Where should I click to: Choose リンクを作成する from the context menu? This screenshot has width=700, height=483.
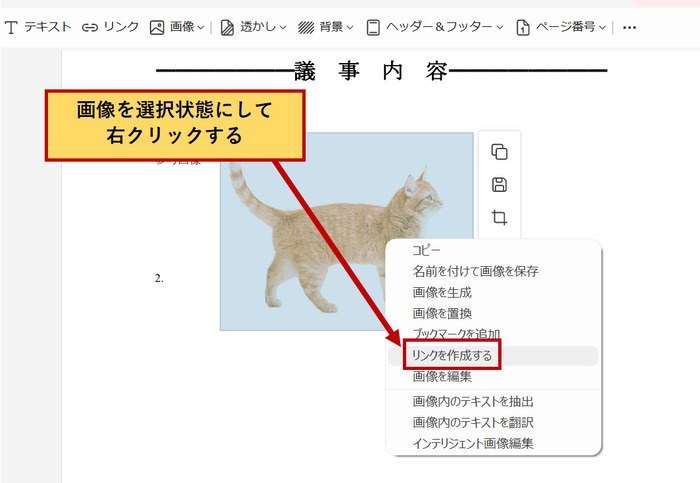coord(493,356)
